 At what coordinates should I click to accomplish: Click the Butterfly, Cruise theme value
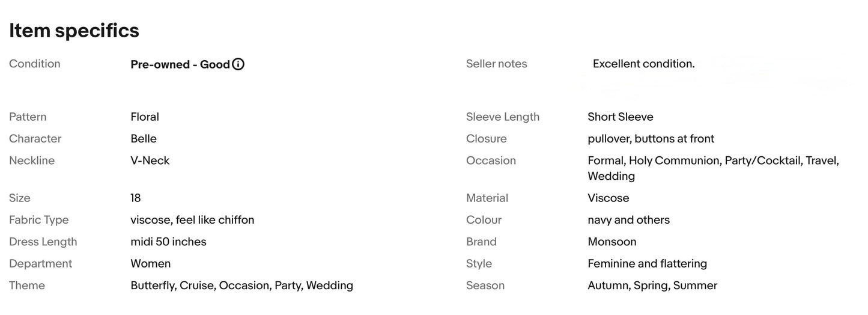[241, 286]
